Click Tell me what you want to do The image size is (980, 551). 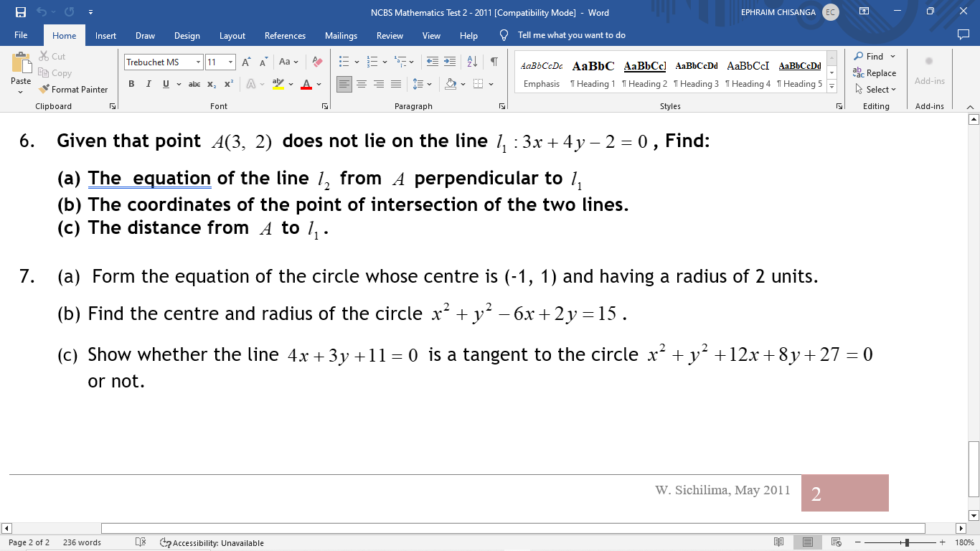[571, 35]
